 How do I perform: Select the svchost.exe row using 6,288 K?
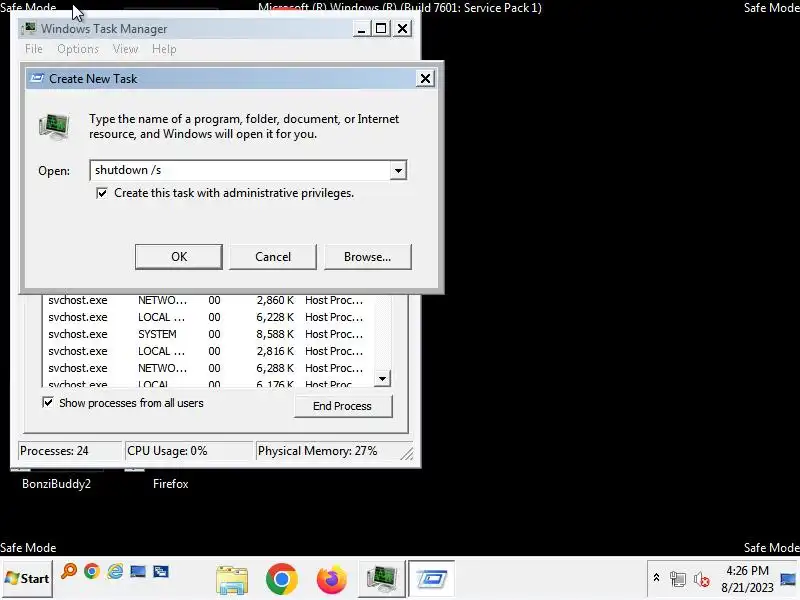point(208,368)
